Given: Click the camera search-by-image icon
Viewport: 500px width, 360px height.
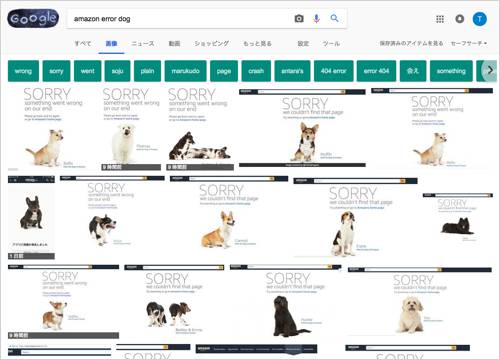Looking at the screenshot, I should tap(299, 19).
